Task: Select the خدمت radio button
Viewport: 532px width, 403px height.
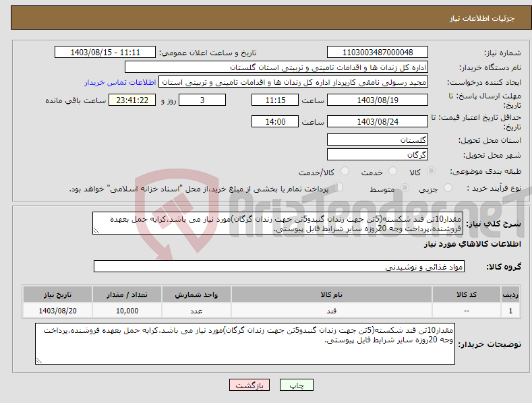Action: (x=392, y=171)
